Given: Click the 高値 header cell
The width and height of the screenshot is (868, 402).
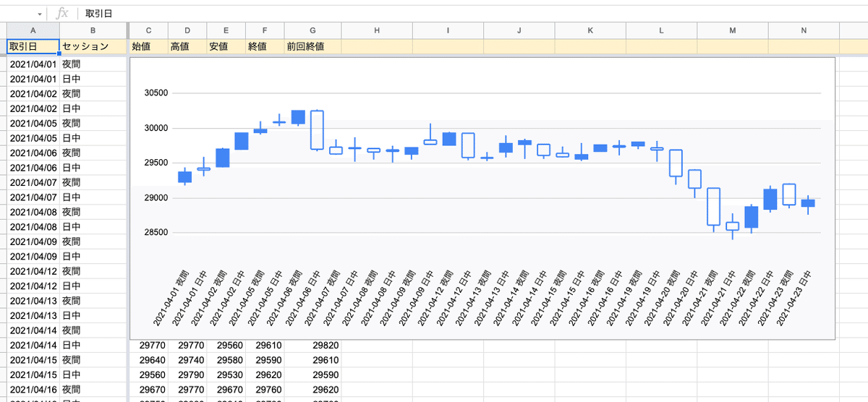Looking at the screenshot, I should (x=187, y=46).
